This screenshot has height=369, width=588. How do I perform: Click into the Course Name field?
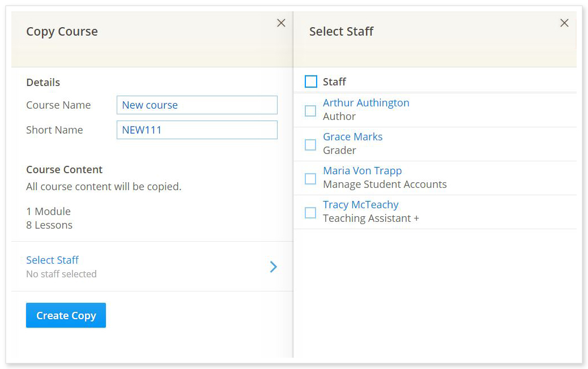[197, 105]
